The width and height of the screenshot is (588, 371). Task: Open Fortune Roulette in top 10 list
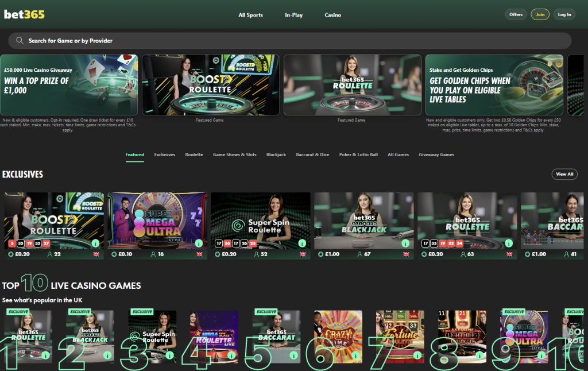click(x=400, y=337)
